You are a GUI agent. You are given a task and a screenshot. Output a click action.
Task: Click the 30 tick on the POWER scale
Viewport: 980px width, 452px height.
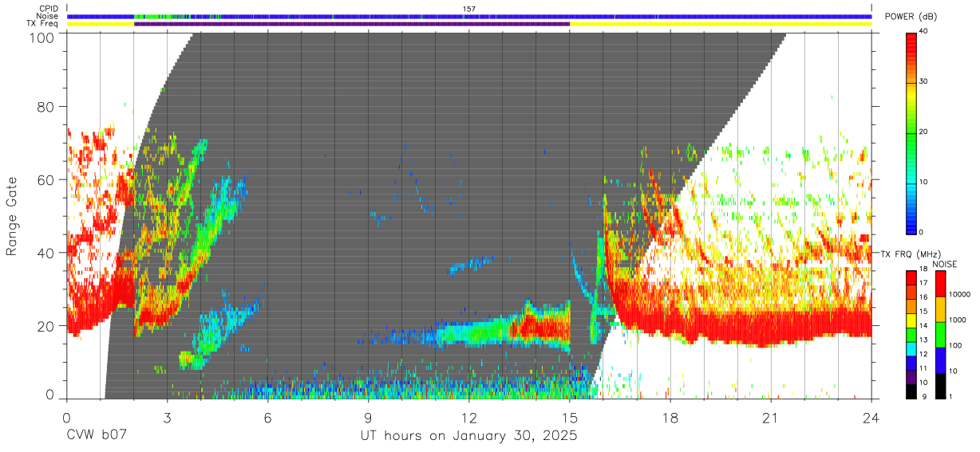coord(924,81)
